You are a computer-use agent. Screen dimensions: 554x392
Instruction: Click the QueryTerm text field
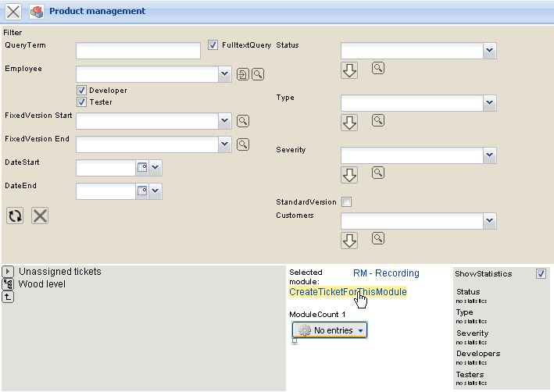[138, 51]
